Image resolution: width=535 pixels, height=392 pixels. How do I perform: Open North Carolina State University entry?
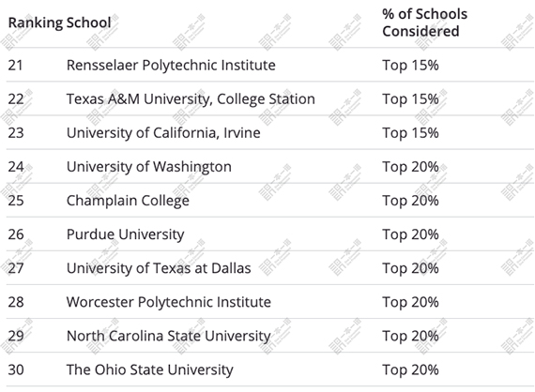pyautogui.click(x=169, y=336)
